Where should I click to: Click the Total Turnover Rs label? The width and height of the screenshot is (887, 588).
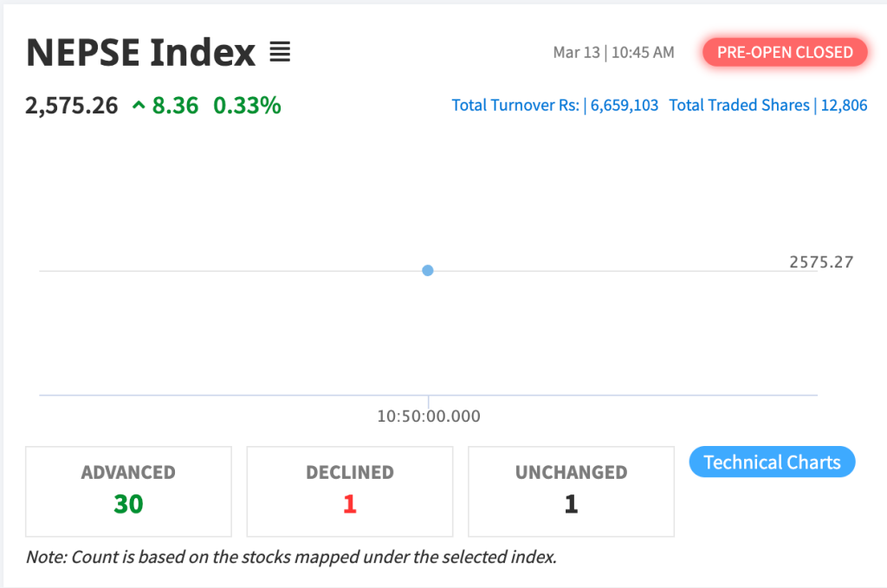516,106
